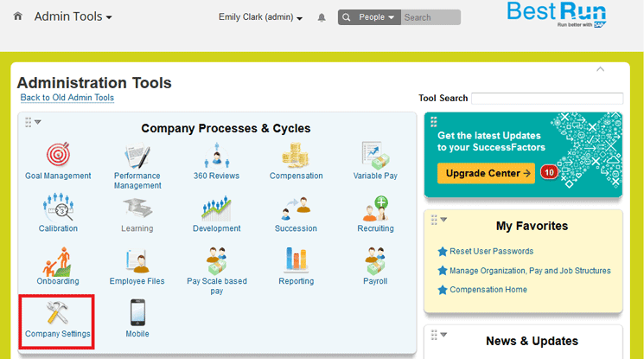Click the Upgrade Center button
This screenshot has width=644, height=359.
click(x=486, y=173)
